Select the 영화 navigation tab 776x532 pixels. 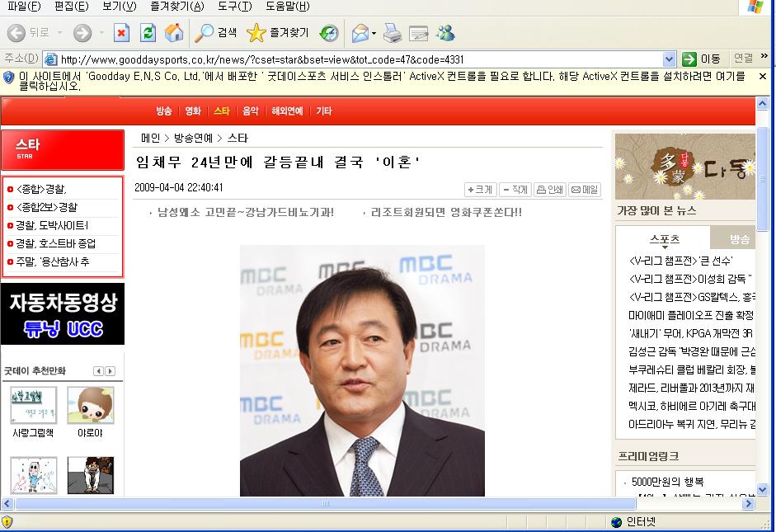click(x=192, y=111)
